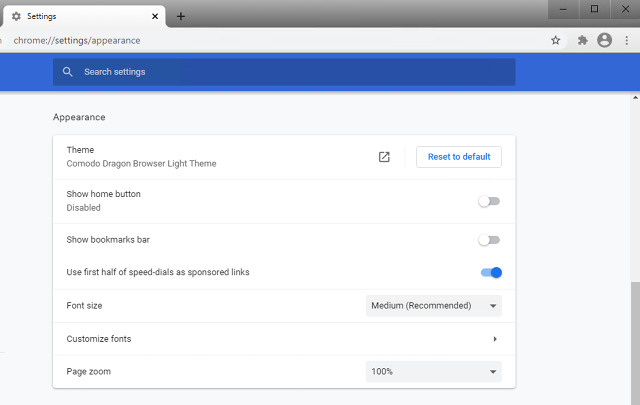This screenshot has height=405, width=640.
Task: Enable the Show home button toggle
Action: [489, 201]
